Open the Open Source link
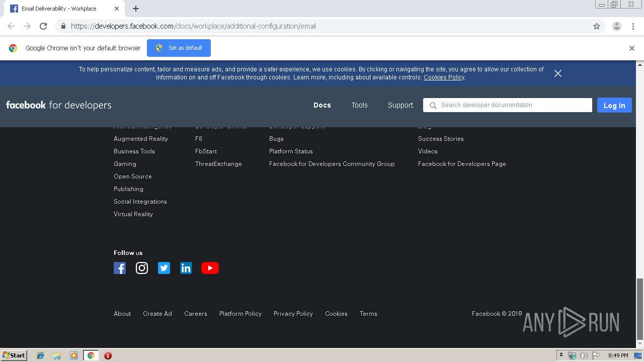 (x=133, y=176)
